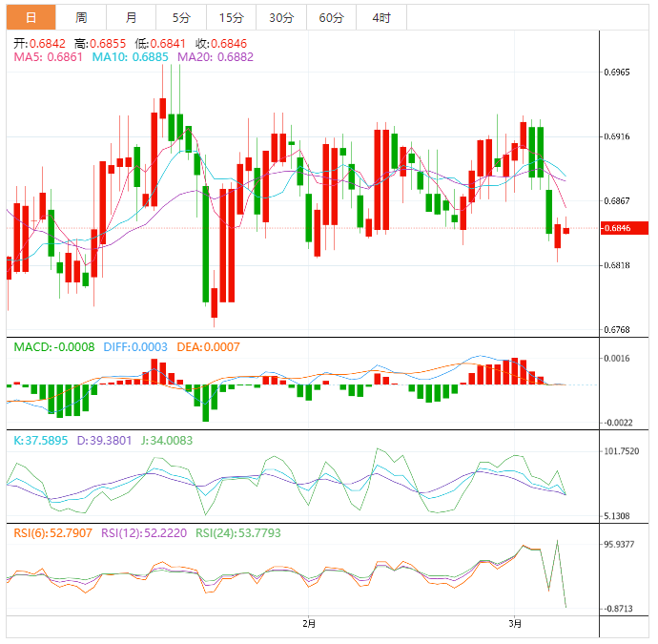Screen dimensions: 658x644
Task: Click the RSI(12):52.2220 label
Action: tap(144, 533)
